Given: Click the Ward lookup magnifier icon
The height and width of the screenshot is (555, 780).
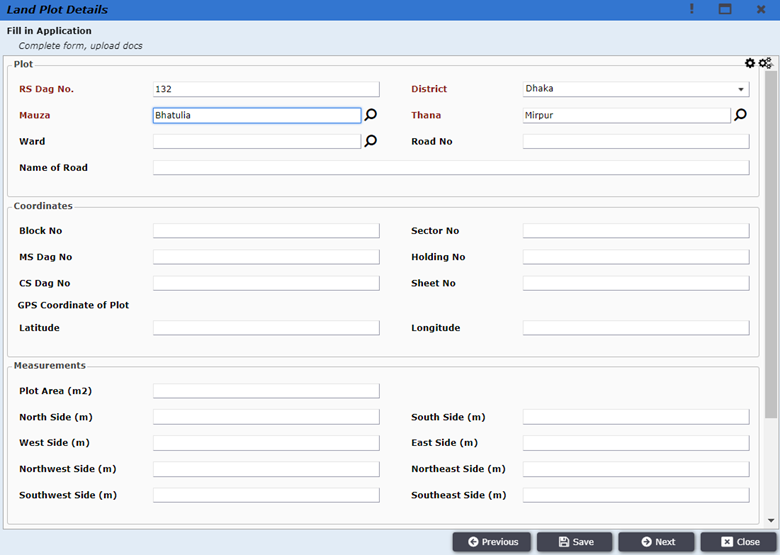Looking at the screenshot, I should (x=371, y=141).
